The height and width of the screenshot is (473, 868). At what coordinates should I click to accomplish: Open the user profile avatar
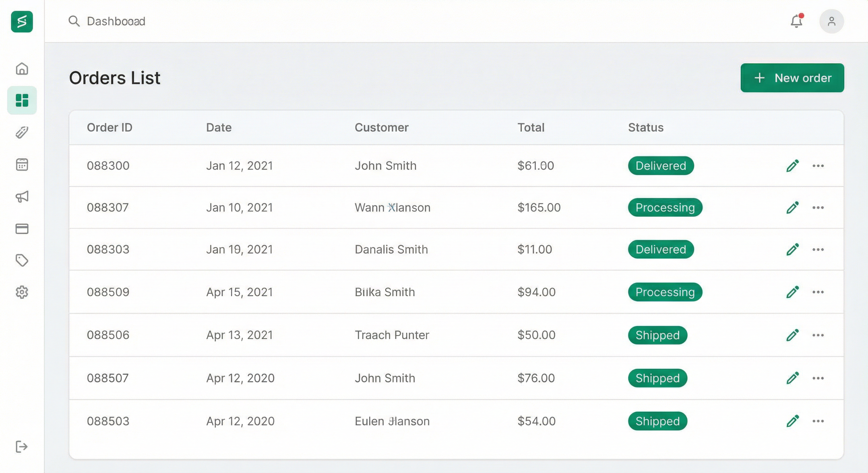coord(831,21)
